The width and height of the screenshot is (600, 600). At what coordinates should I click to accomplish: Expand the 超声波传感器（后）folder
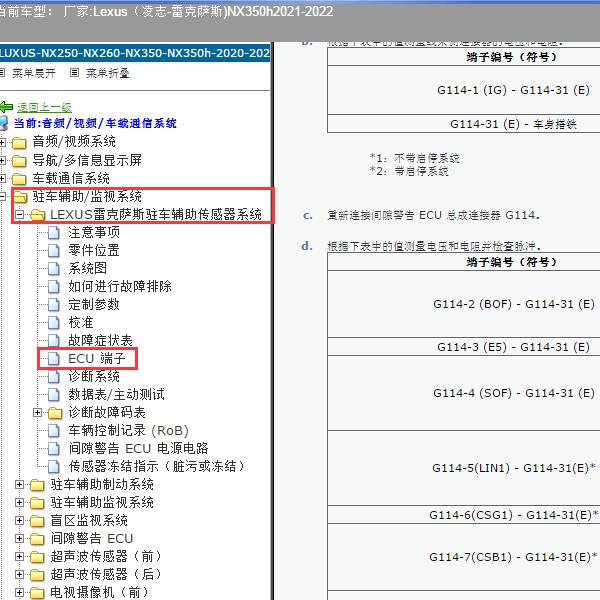19,574
